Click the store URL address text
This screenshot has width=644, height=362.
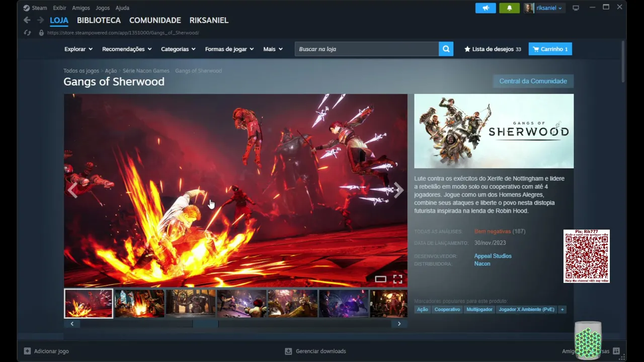[123, 33]
